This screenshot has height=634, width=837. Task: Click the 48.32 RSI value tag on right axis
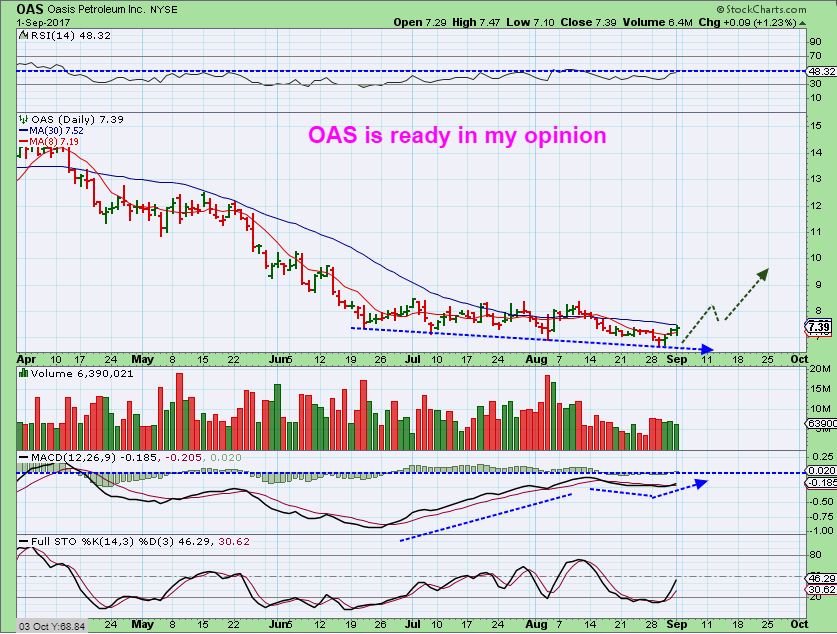coord(822,71)
